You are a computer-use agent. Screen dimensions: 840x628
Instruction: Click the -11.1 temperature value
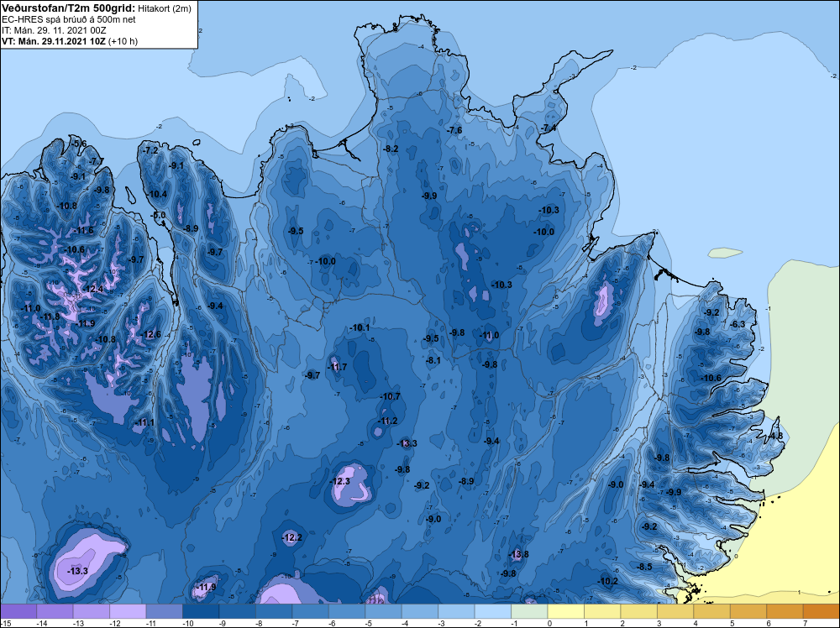pyautogui.click(x=144, y=423)
